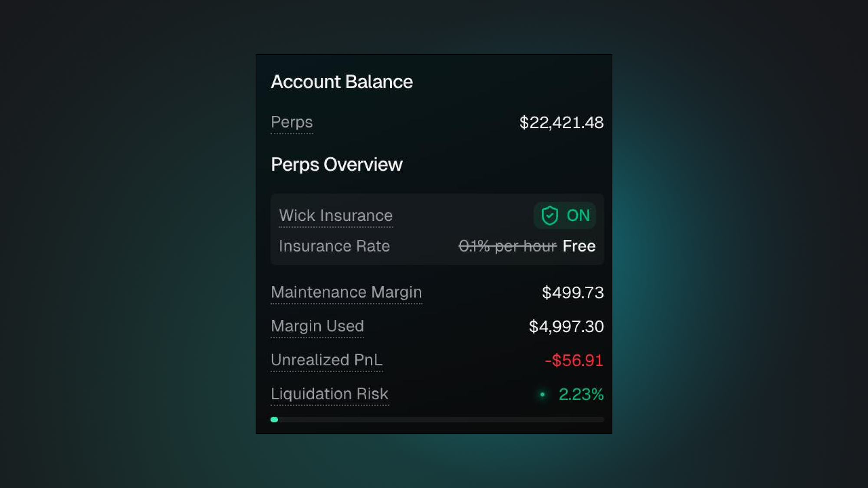Click the Perps Overview heading
868x488 pixels.
point(337,165)
